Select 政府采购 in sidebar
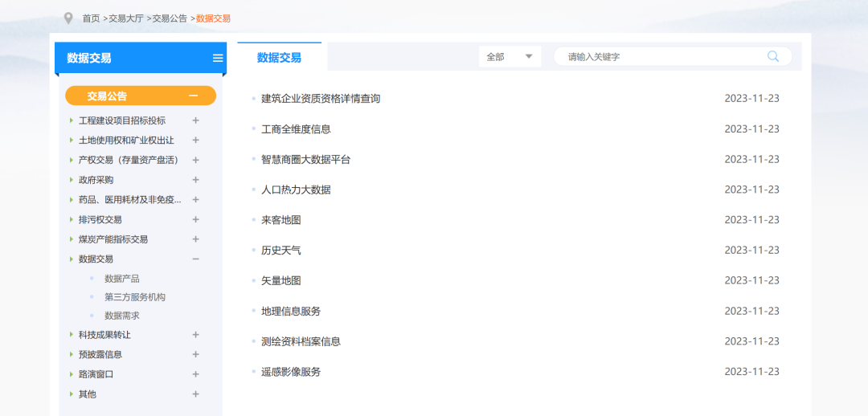This screenshot has width=868, height=416. tap(96, 180)
